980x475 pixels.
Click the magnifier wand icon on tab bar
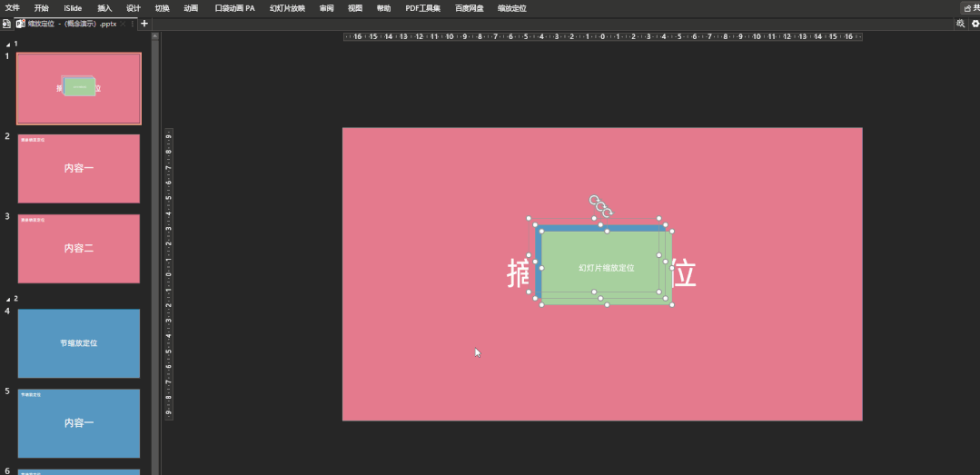point(961,24)
